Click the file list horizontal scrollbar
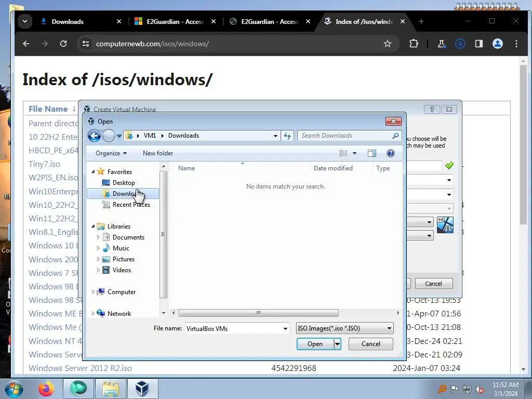The width and height of the screenshot is (532, 399). (x=259, y=313)
